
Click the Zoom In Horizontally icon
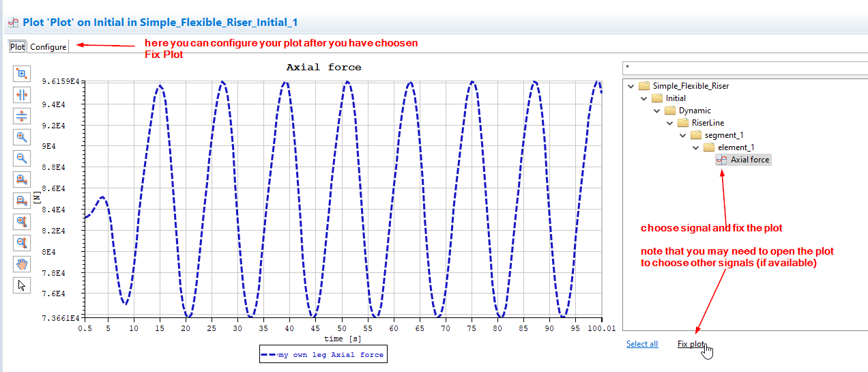click(22, 180)
